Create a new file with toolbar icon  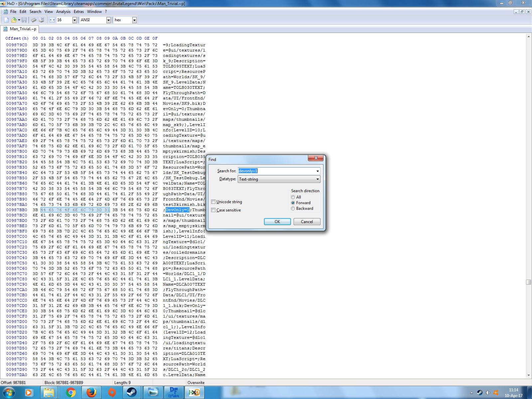6,20
